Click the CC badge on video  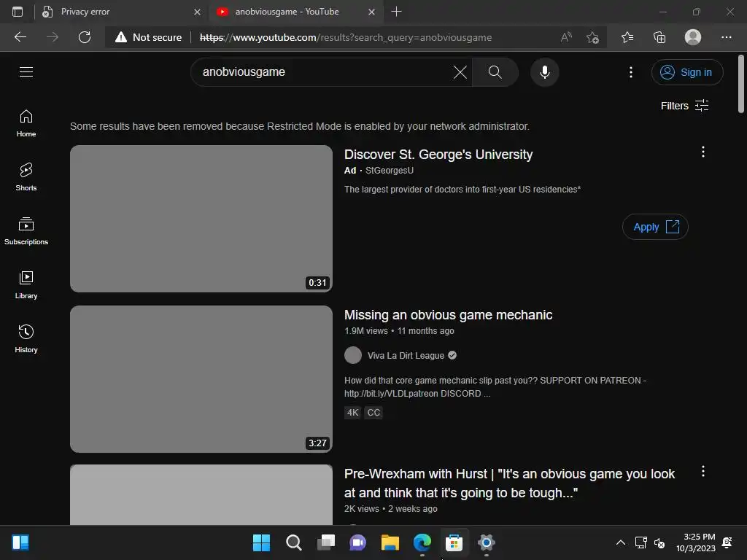pos(373,413)
